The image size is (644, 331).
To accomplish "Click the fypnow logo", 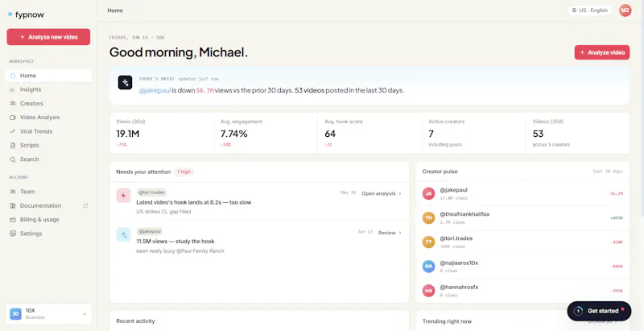I will pos(26,14).
